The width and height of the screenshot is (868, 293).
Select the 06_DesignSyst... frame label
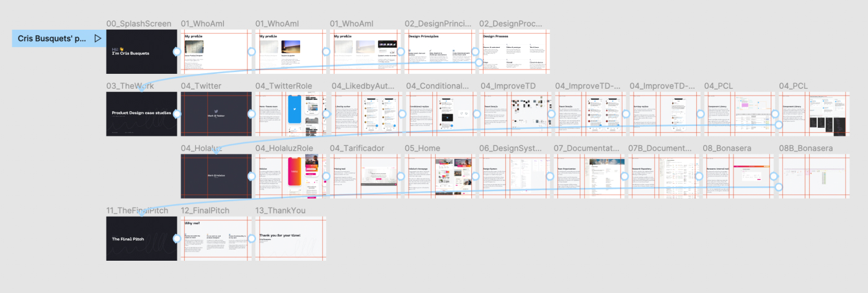pyautogui.click(x=511, y=148)
